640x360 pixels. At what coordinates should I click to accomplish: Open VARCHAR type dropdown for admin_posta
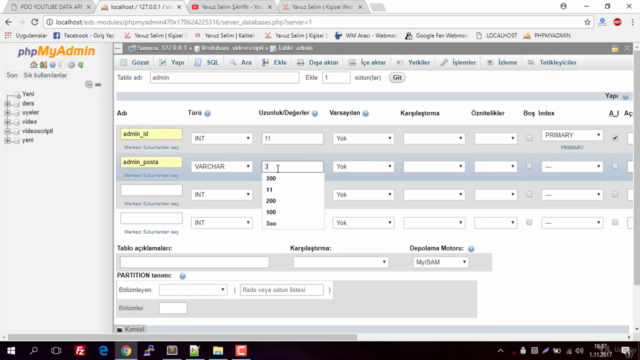click(222, 167)
